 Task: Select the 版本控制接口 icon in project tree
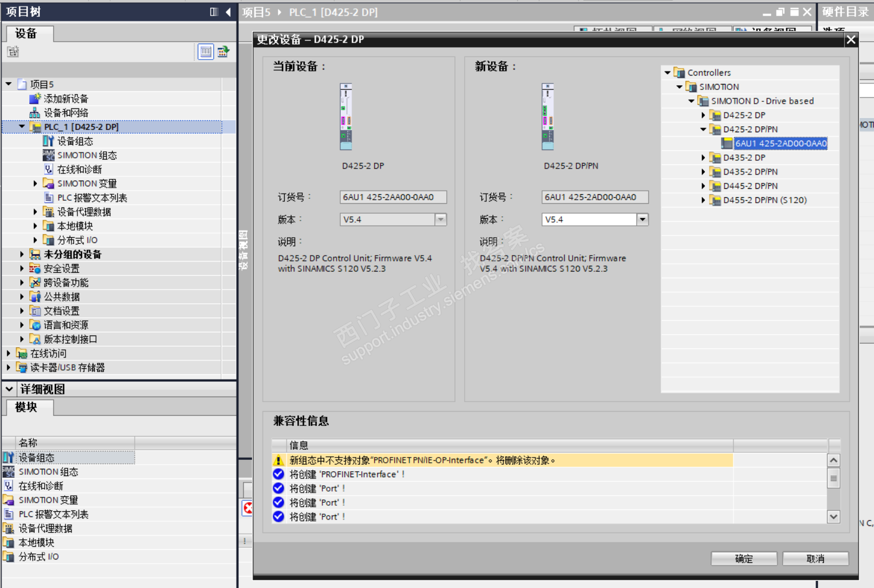click(x=35, y=339)
